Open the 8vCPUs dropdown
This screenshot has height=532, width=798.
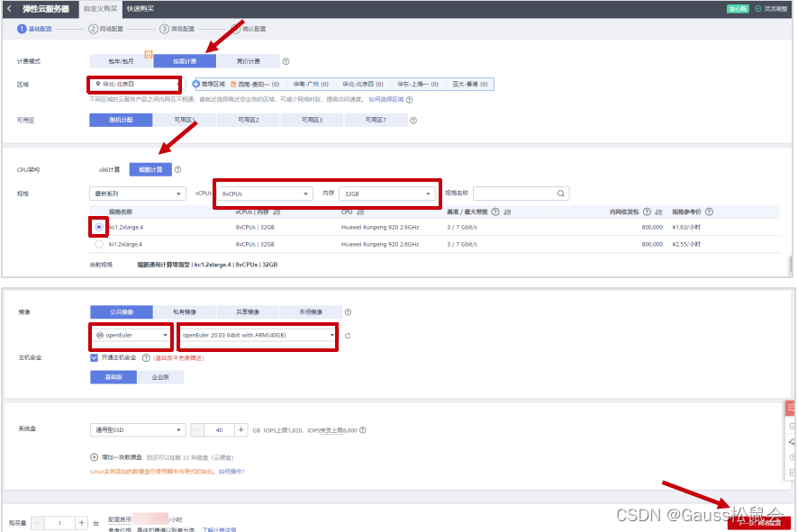265,194
